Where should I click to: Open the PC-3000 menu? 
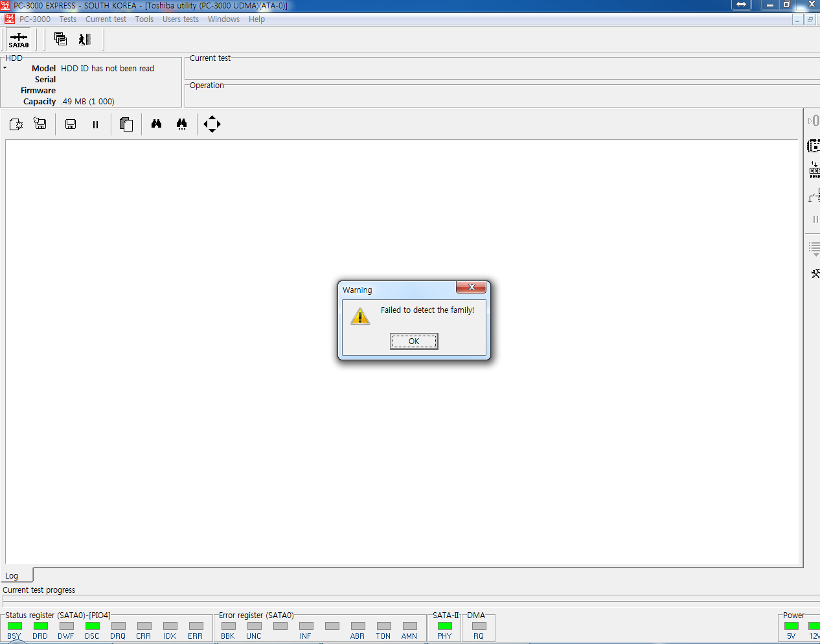[x=34, y=19]
